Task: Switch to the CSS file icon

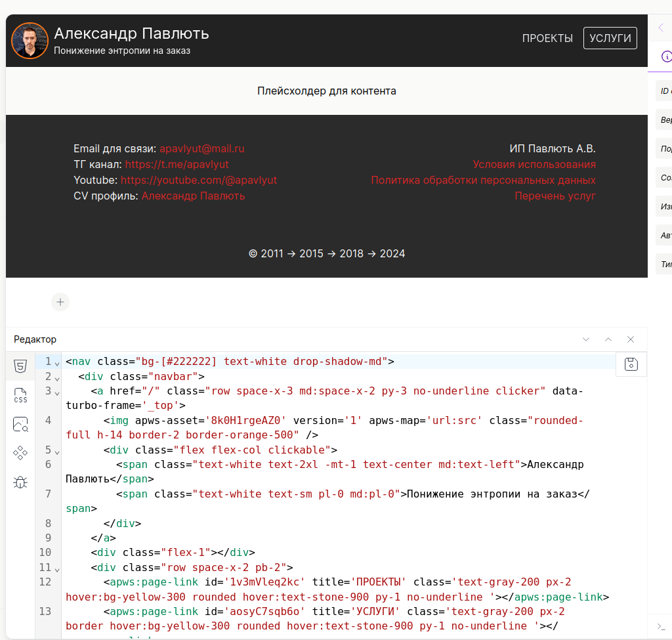Action: (20, 395)
